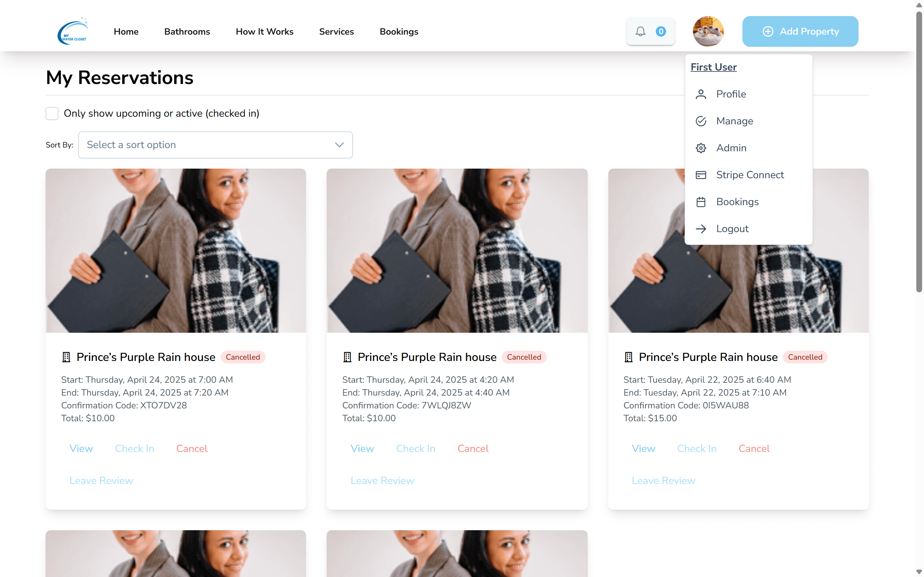Click the sort dropdown chevron arrow

(x=339, y=145)
